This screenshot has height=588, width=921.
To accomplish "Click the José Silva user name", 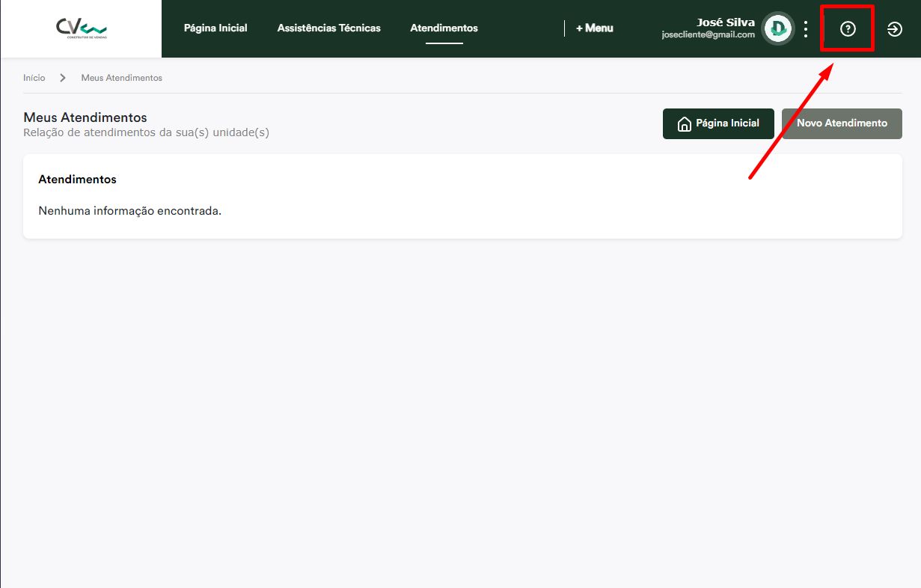I will click(x=726, y=22).
